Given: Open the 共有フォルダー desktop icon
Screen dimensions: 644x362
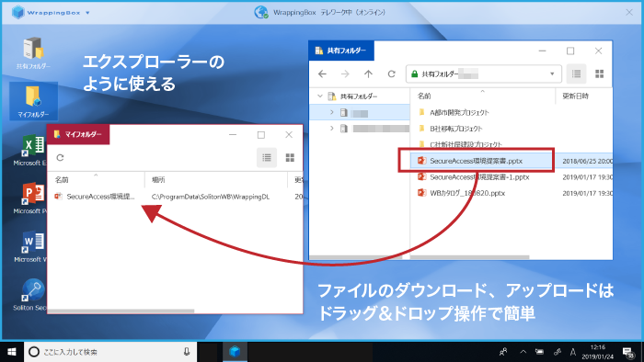Looking at the screenshot, I should point(33,53).
